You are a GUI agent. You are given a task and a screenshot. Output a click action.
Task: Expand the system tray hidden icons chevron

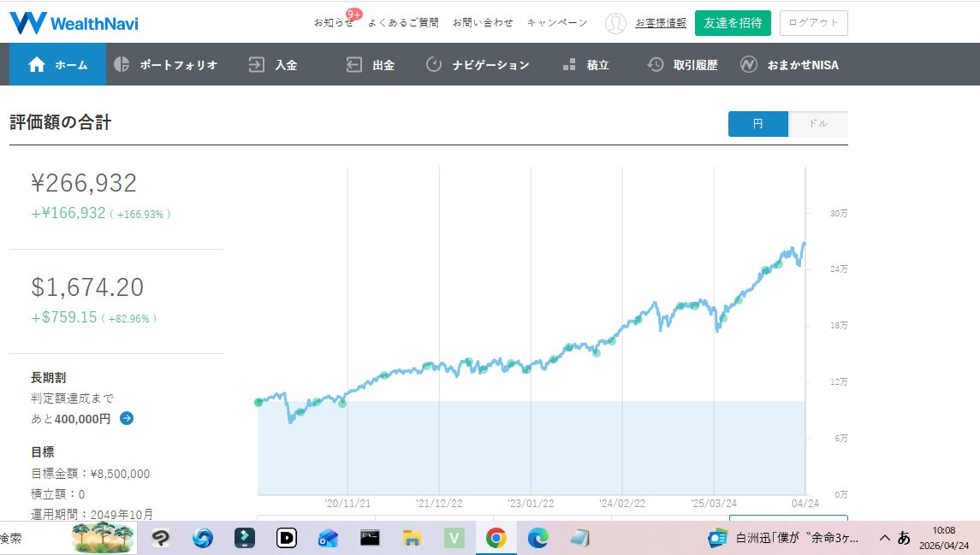[x=885, y=538]
